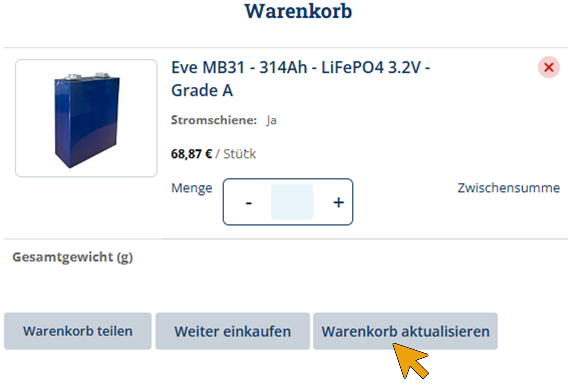The width and height of the screenshot is (573, 392).
Task: Click the bordered quantity stepper box
Action: click(x=288, y=202)
